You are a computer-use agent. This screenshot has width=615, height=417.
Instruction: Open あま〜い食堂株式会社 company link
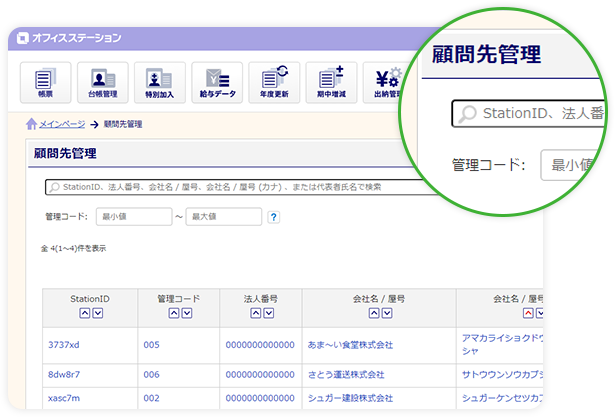coord(350,345)
